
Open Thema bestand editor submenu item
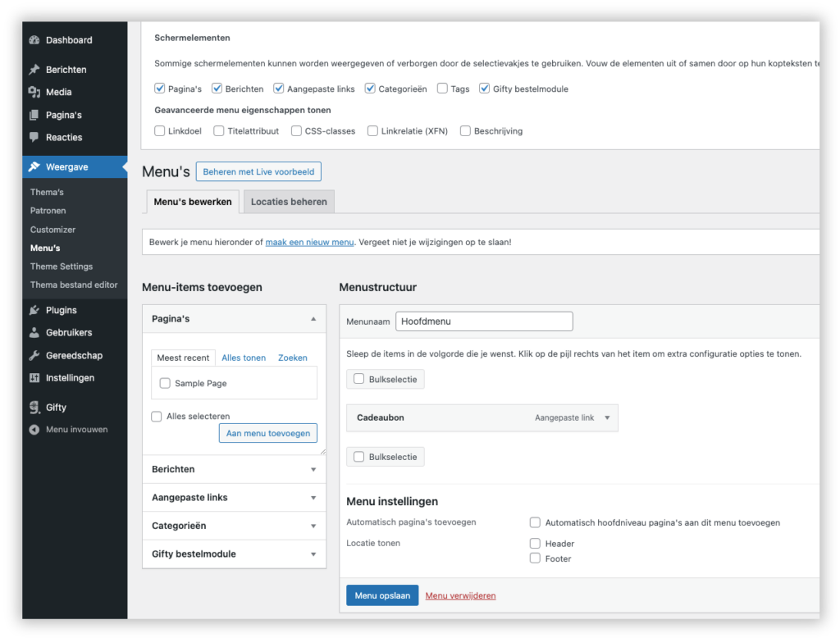(74, 285)
